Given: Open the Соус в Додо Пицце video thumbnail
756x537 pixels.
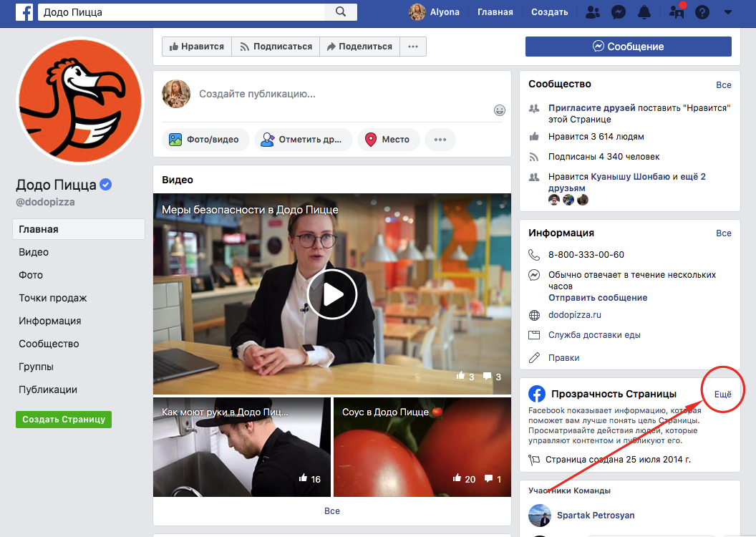Looking at the screenshot, I should [x=422, y=447].
